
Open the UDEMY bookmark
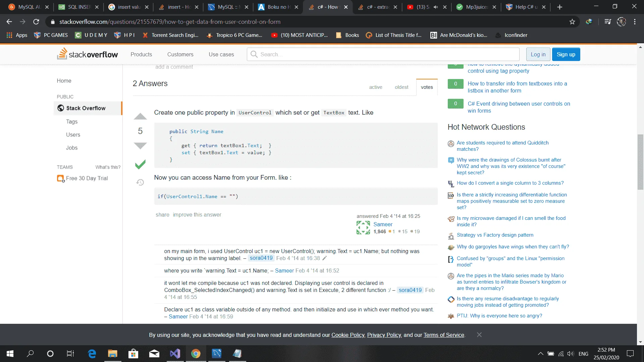point(91,35)
